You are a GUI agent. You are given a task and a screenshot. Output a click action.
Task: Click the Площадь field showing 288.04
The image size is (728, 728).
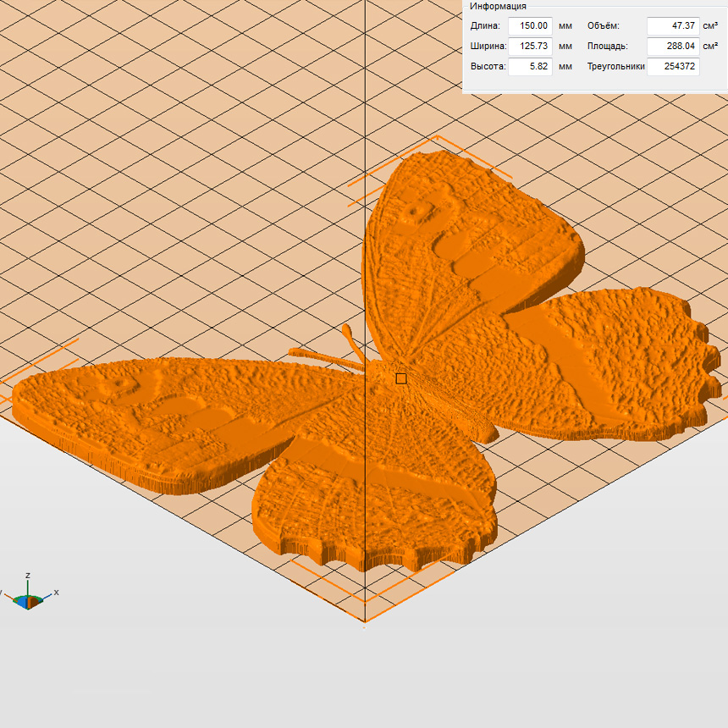(673, 46)
